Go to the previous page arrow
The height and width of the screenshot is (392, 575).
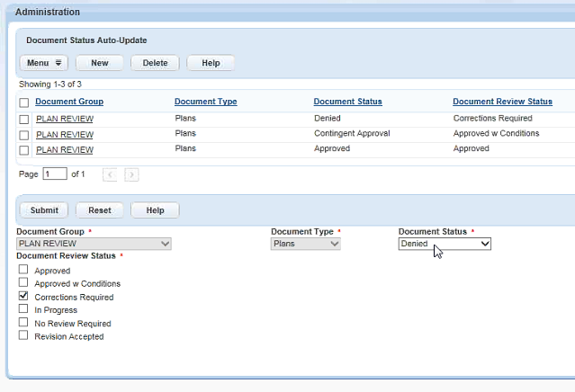(110, 174)
